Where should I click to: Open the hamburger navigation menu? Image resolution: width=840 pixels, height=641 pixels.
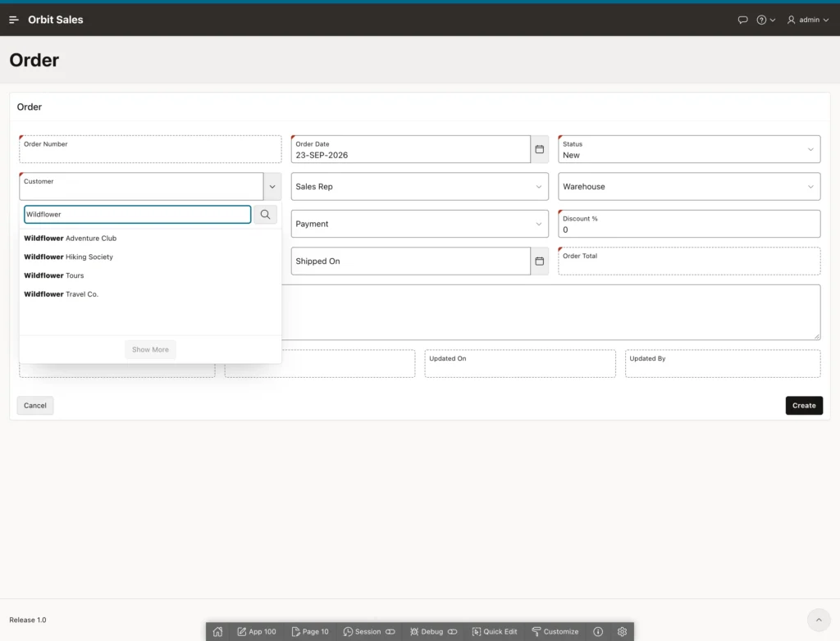coord(14,20)
